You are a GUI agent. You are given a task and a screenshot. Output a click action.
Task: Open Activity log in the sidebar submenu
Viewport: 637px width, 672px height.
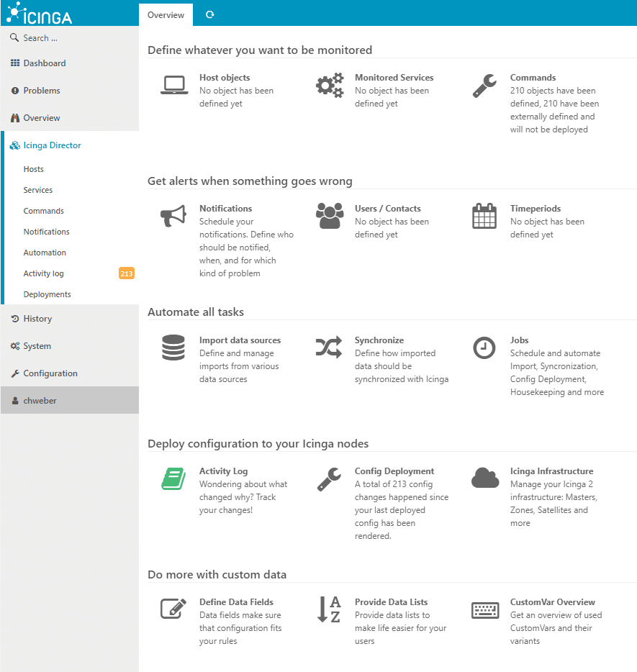pyautogui.click(x=44, y=273)
